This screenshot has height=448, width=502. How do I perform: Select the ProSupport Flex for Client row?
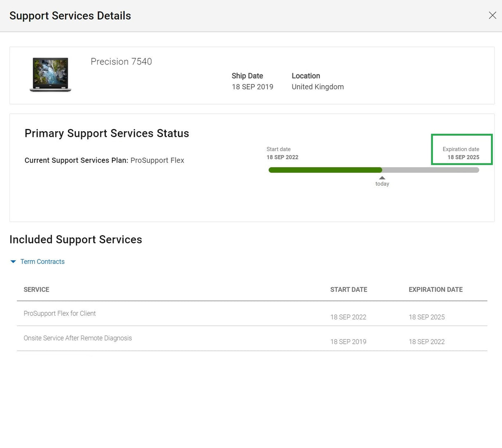coord(252,314)
